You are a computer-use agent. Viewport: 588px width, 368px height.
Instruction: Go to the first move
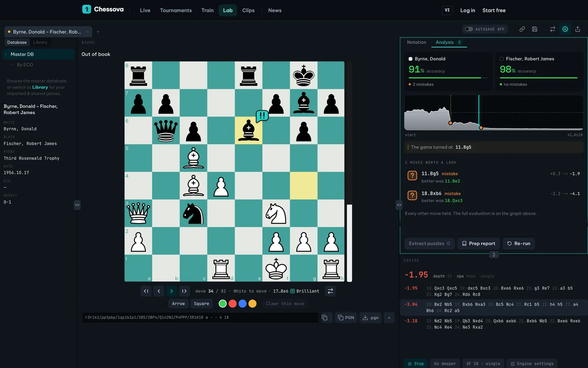[x=146, y=291]
